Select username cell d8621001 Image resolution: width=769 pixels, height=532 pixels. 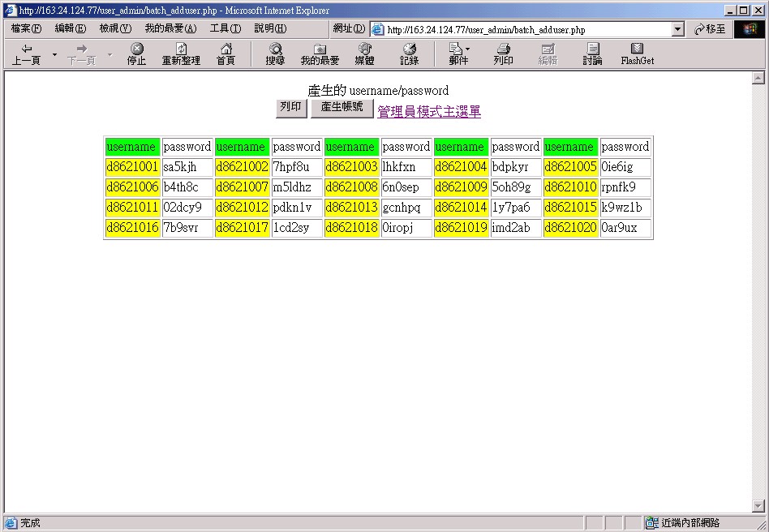132,167
